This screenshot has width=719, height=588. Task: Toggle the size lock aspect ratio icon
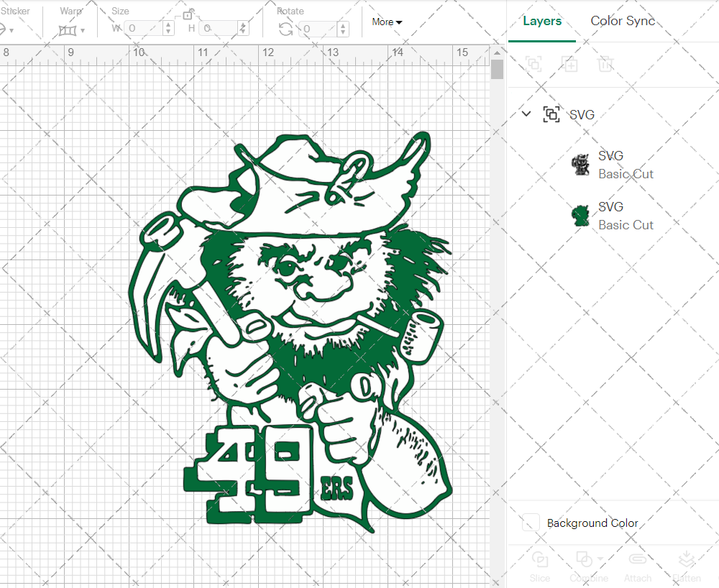point(188,14)
